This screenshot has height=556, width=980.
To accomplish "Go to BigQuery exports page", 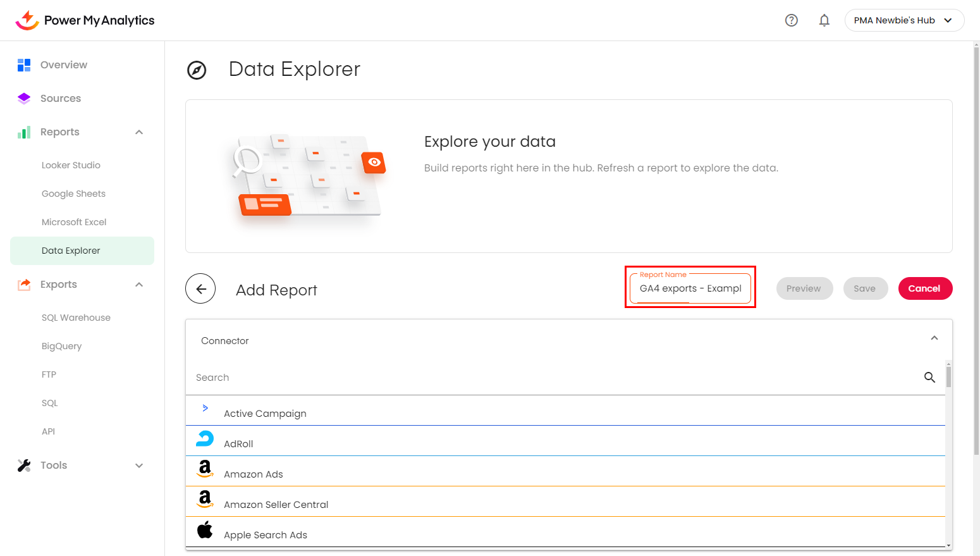I will (x=61, y=346).
